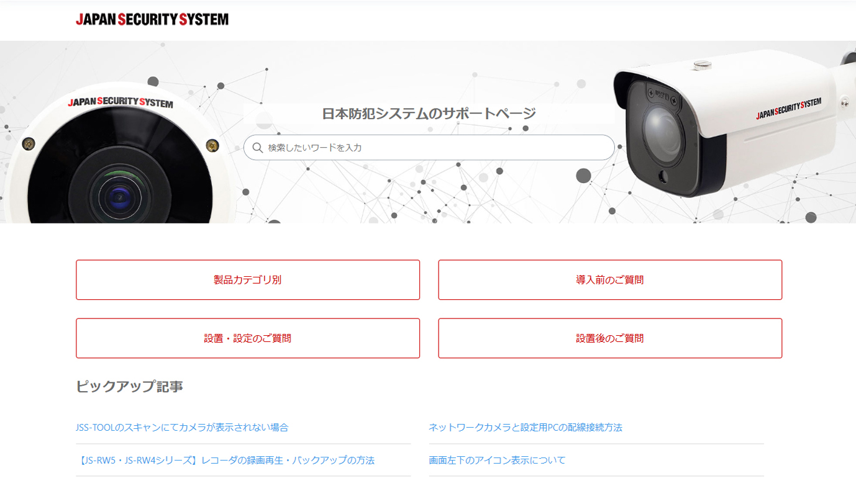Open article 画面左下のアイコン表示について

497,460
